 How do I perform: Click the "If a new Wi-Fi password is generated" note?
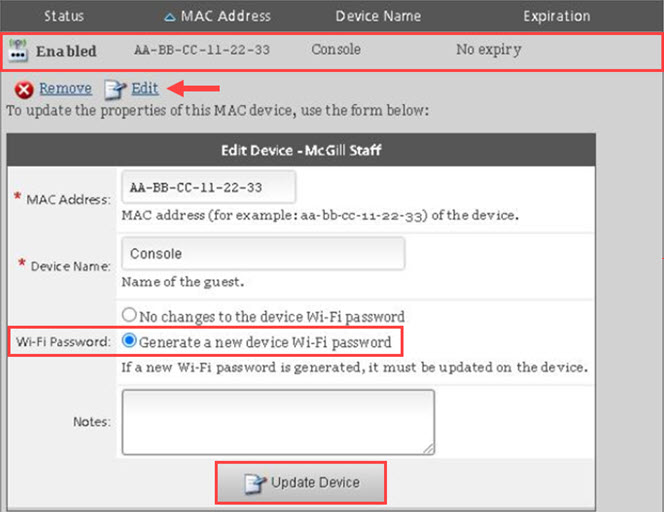pos(355,367)
